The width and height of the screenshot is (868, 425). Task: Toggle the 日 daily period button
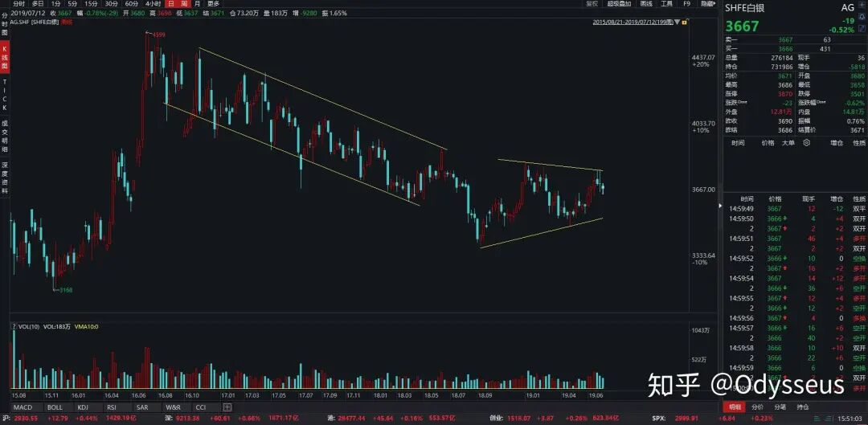171,4
